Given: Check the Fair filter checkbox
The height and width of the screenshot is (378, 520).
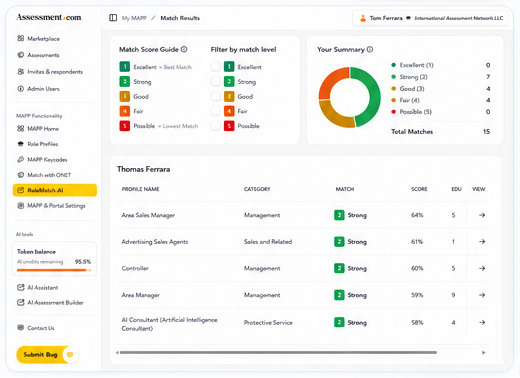Looking at the screenshot, I should [x=216, y=111].
